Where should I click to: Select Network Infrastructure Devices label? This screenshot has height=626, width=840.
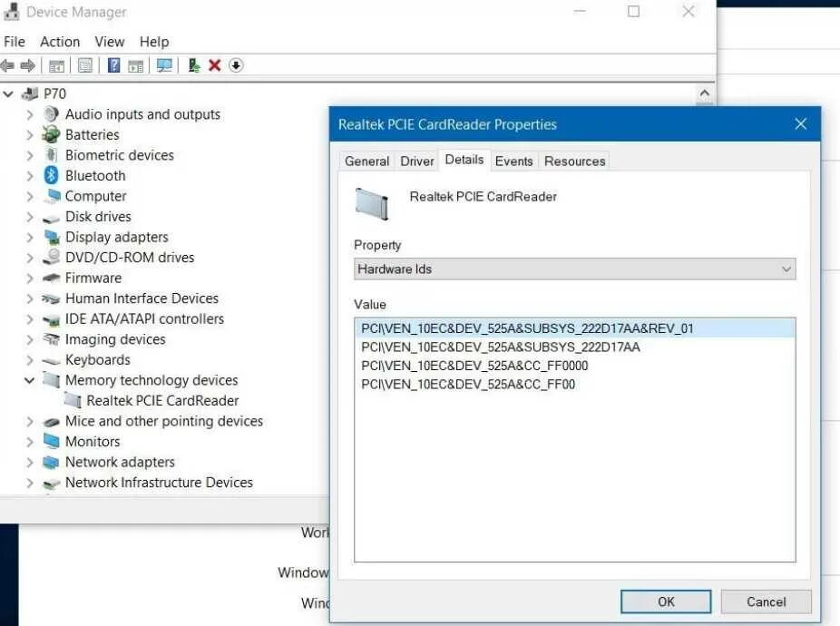pos(159,483)
